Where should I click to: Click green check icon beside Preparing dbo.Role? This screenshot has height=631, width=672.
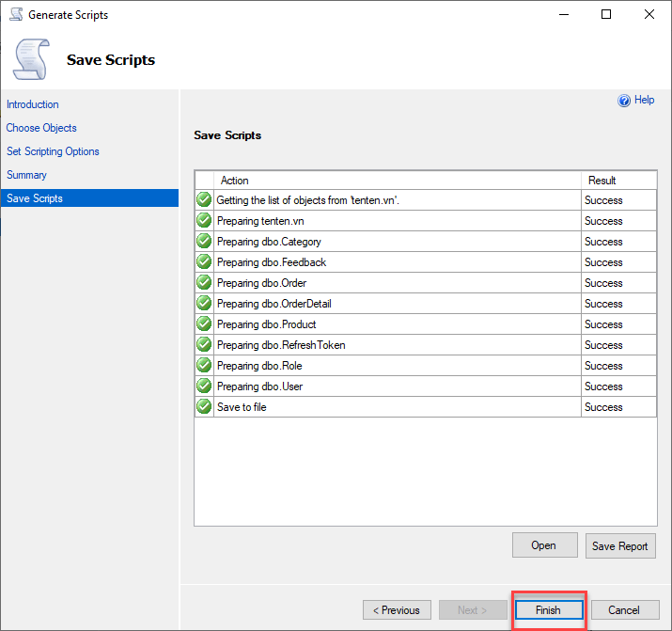[204, 365]
